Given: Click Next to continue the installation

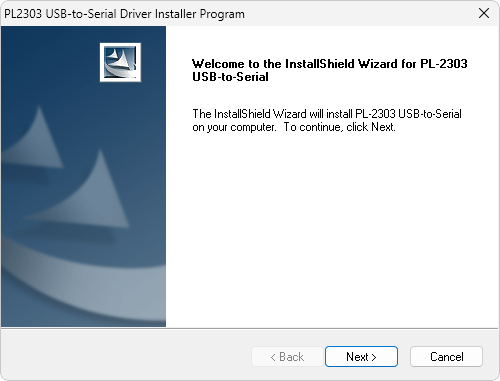Looking at the screenshot, I should (x=361, y=357).
